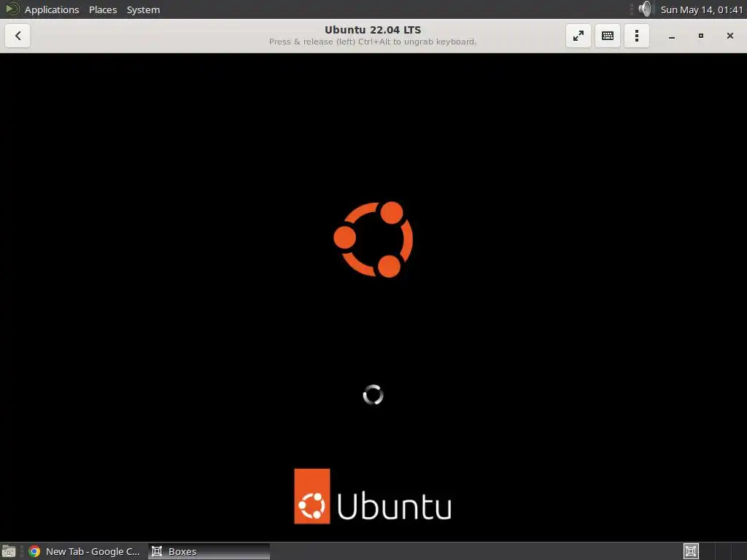Image resolution: width=747 pixels, height=560 pixels.
Task: Switch the VM to fullscreen mode
Action: click(578, 36)
